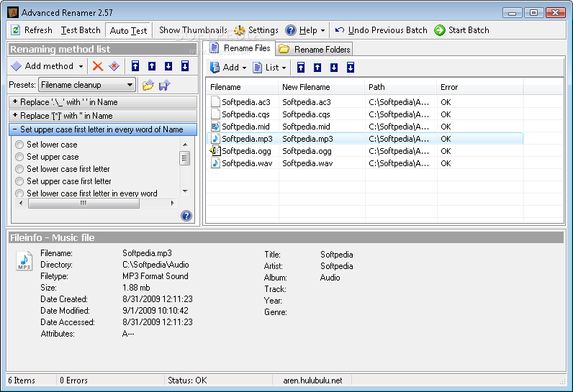Sort by the Filename column header
This screenshot has width=573, height=392.
(243, 87)
